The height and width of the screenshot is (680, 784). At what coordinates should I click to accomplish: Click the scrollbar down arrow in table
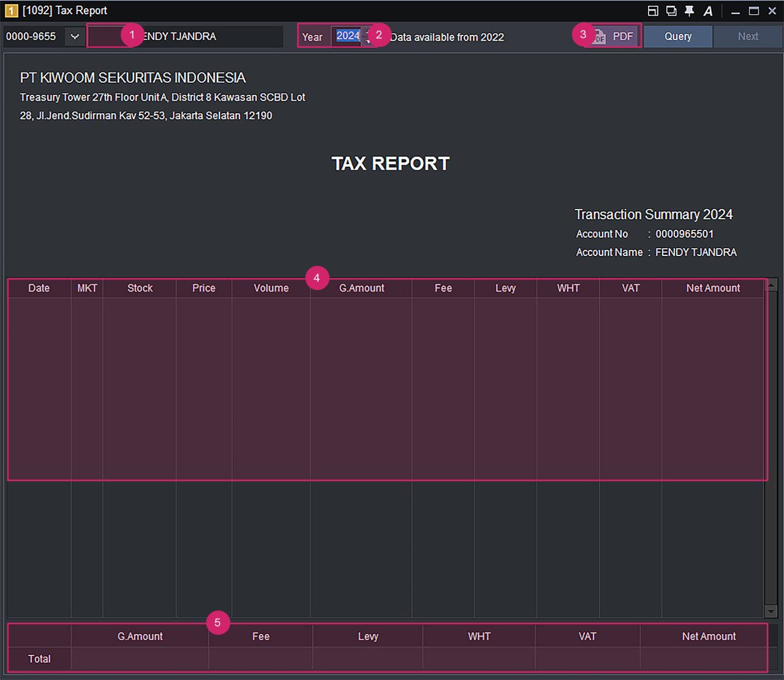click(x=771, y=611)
